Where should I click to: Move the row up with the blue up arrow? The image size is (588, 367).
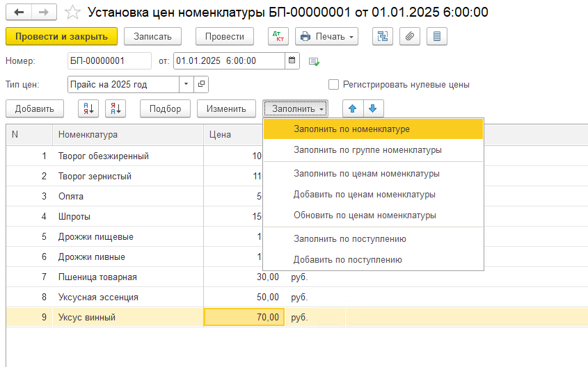[353, 108]
